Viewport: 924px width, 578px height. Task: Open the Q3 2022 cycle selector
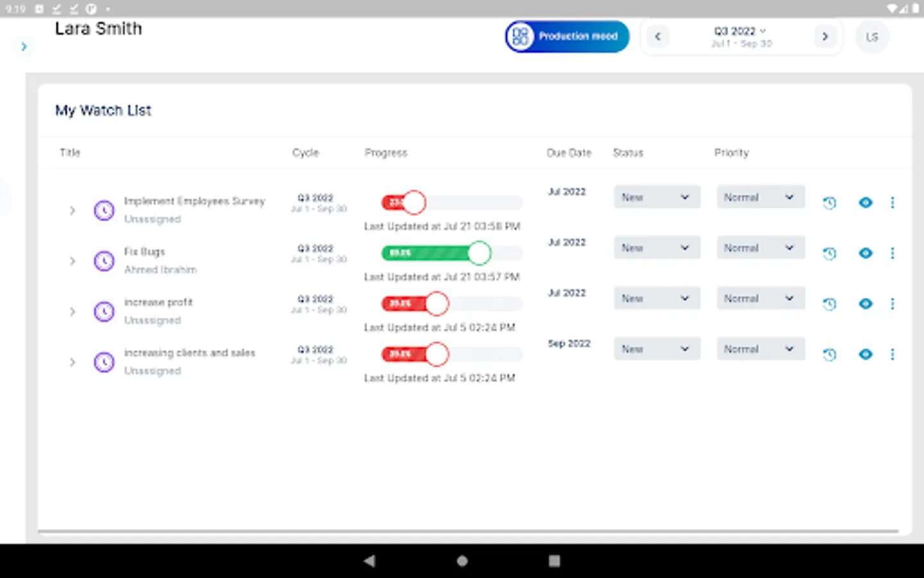741,37
